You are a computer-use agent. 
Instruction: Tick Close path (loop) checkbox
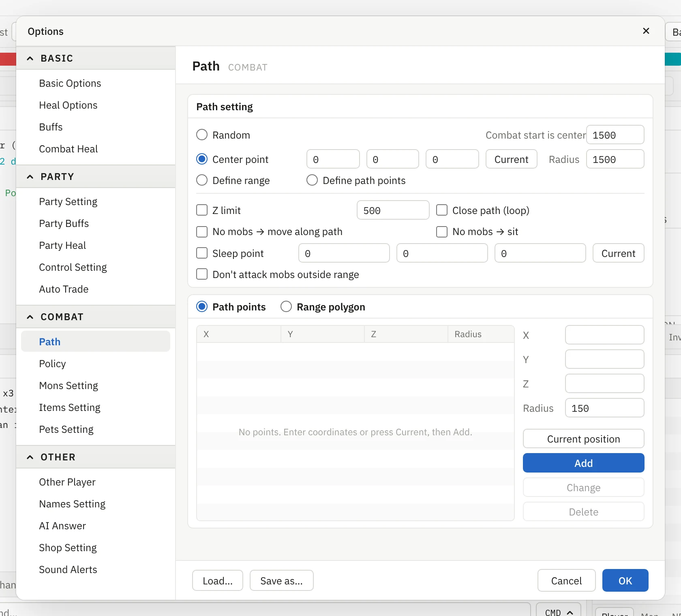pyautogui.click(x=442, y=210)
